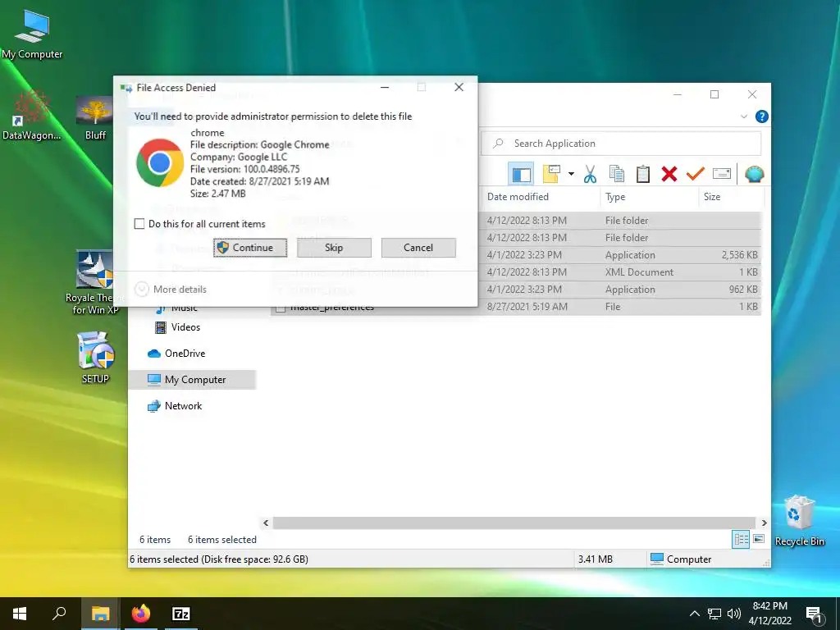Expand the ribbon with the chevron arrow
The width and height of the screenshot is (840, 630).
coord(743,116)
